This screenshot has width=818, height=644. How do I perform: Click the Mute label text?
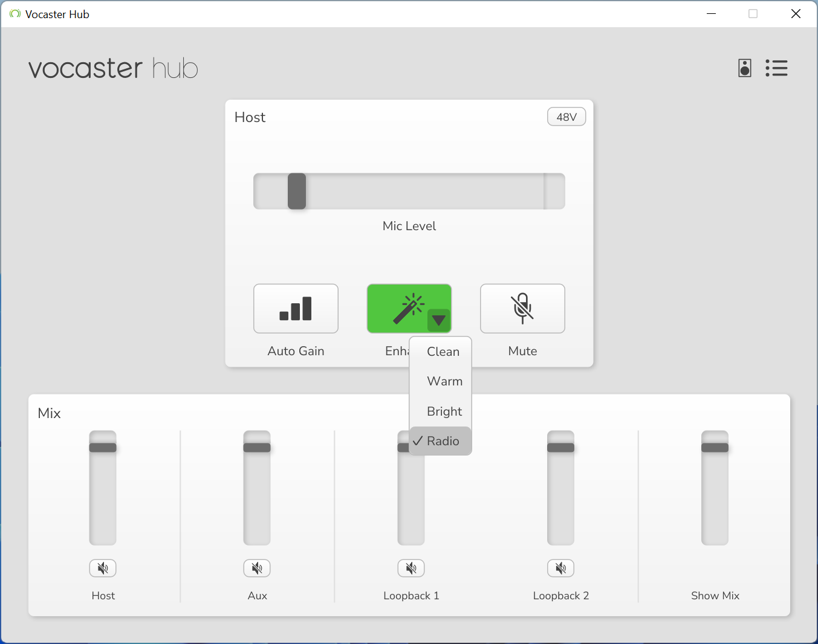point(522,351)
